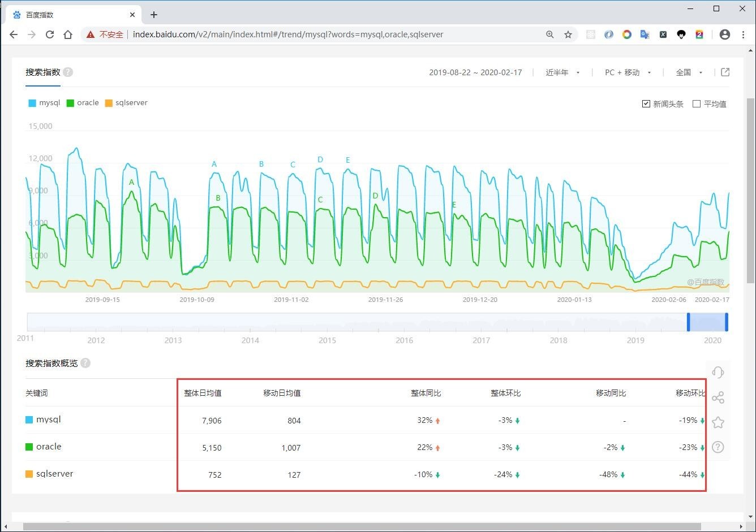Click the favorite star in side panel
Viewport: 756px width, 532px height.
click(x=718, y=422)
